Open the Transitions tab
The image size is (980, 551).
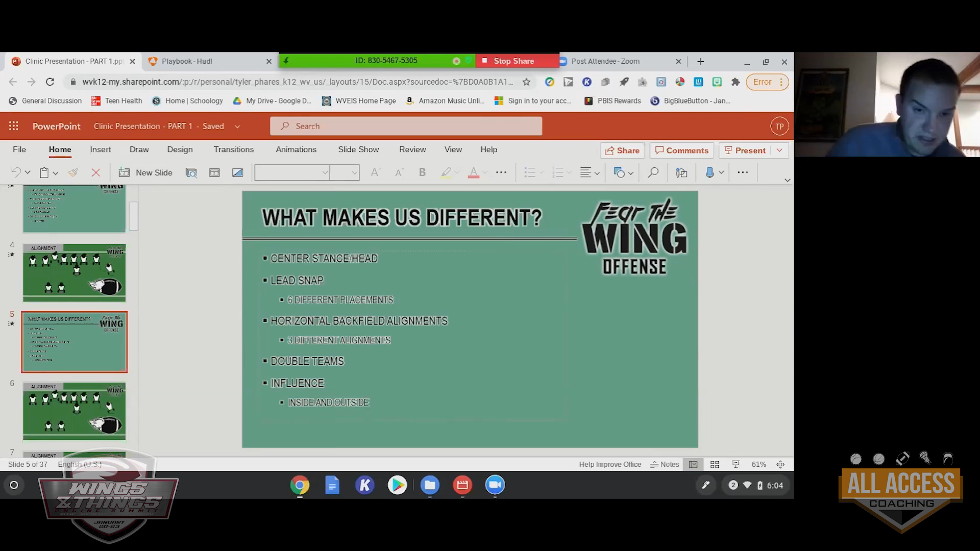click(233, 149)
